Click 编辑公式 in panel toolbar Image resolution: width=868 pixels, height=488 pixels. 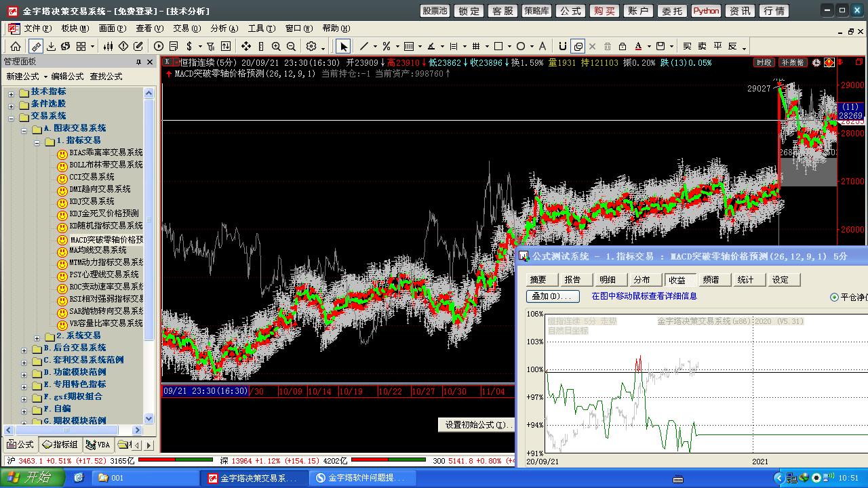pos(68,77)
